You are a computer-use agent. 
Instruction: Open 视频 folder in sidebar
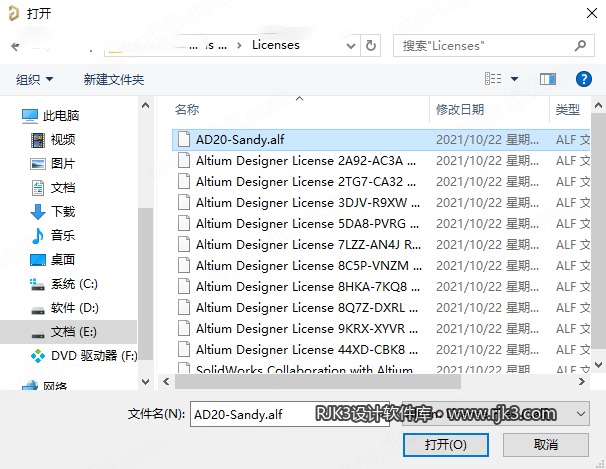click(x=63, y=139)
